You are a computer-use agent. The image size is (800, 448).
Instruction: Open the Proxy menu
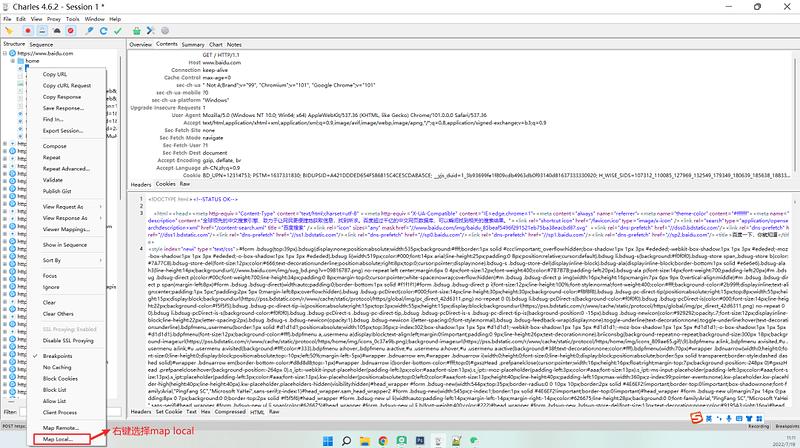[x=54, y=19]
